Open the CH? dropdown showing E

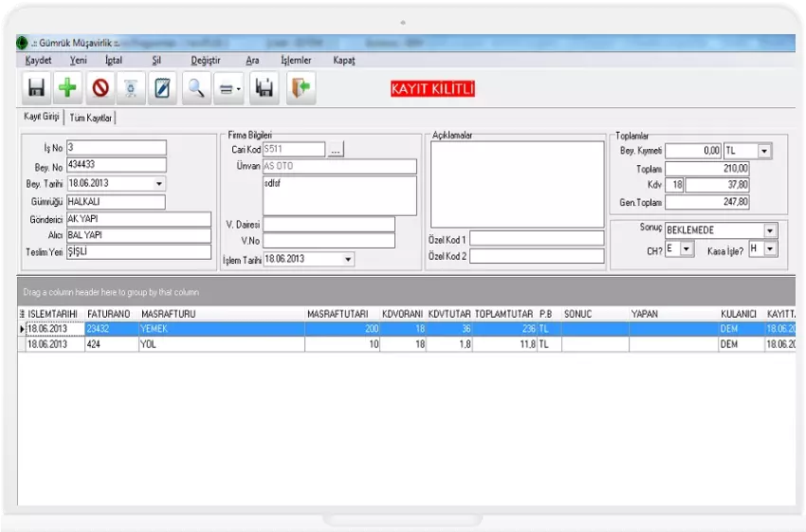(x=687, y=249)
